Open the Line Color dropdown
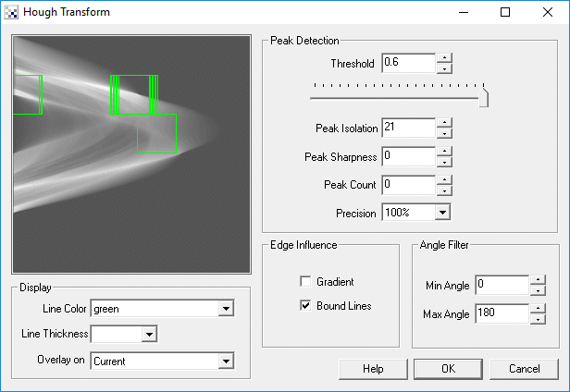The image size is (570, 392). (x=225, y=309)
